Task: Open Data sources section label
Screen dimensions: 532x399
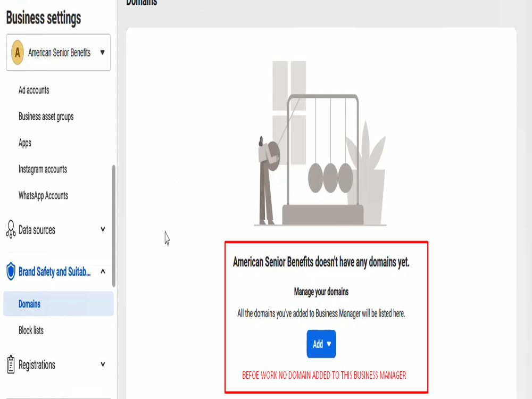Action: click(x=37, y=230)
